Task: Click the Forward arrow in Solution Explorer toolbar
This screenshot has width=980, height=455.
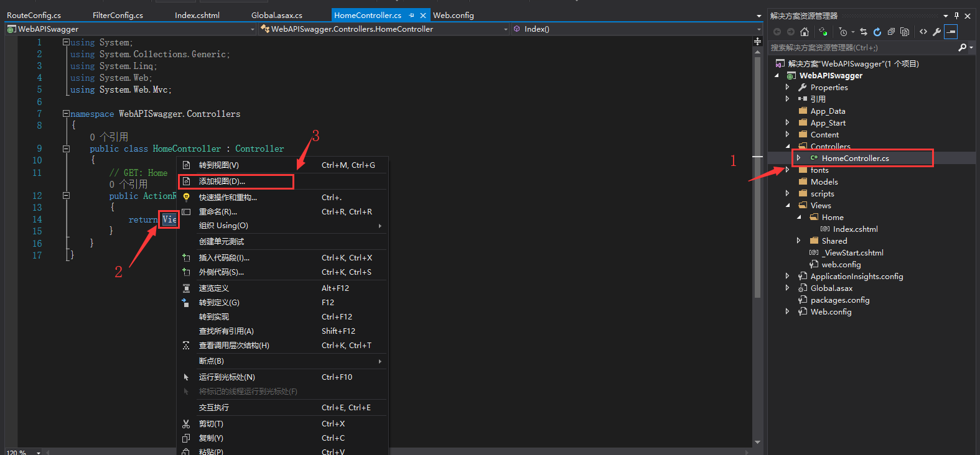Action: click(790, 32)
